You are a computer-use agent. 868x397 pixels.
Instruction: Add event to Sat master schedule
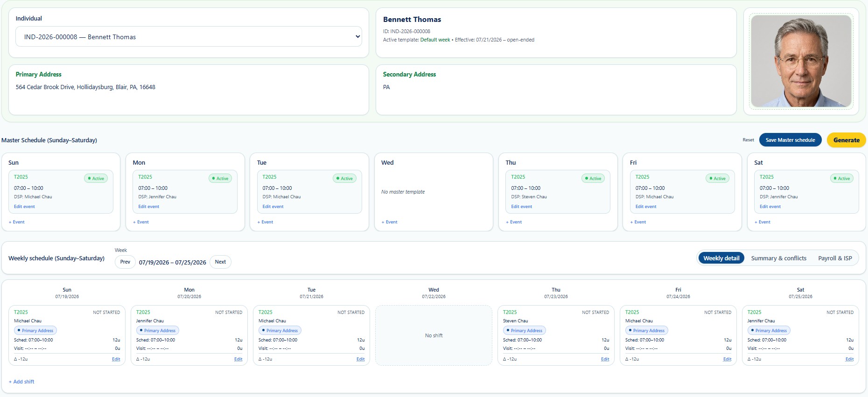point(763,222)
